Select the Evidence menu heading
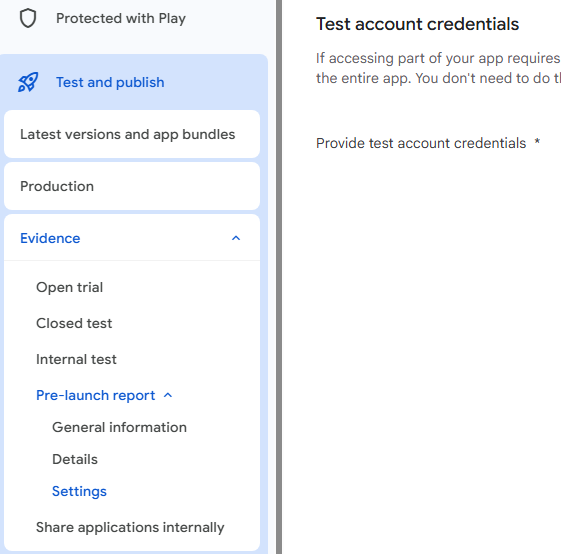The image size is (561, 554). 50,238
